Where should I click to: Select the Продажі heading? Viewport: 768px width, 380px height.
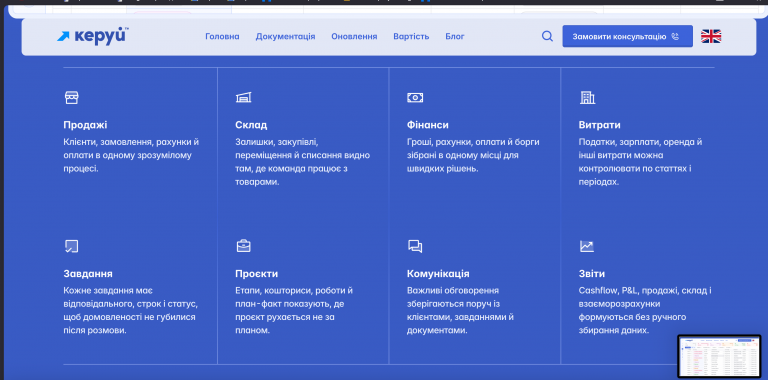[x=85, y=125]
